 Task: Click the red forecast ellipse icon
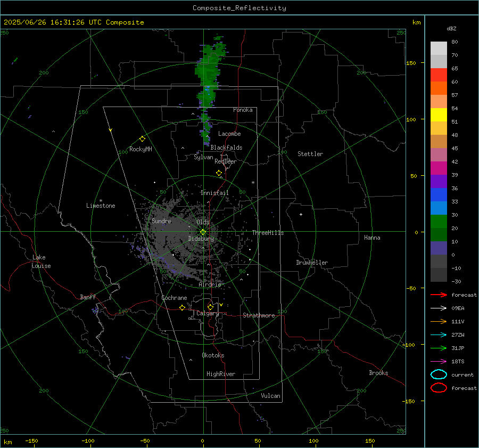pyautogui.click(x=439, y=388)
